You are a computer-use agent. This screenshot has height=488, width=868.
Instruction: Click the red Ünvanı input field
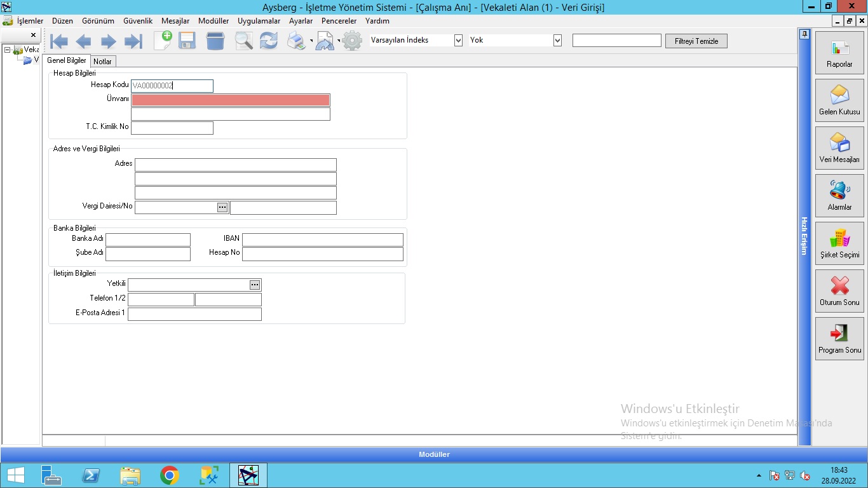[x=230, y=100]
